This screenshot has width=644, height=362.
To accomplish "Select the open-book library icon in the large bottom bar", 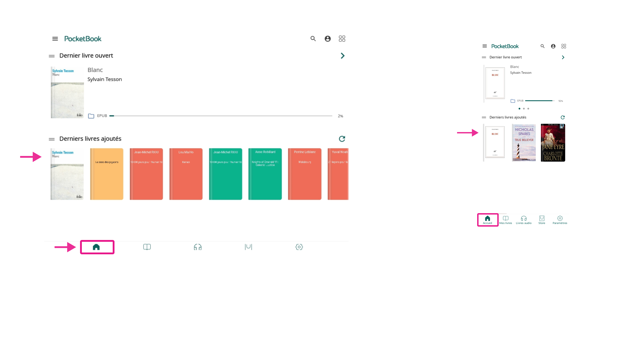I will click(x=147, y=247).
